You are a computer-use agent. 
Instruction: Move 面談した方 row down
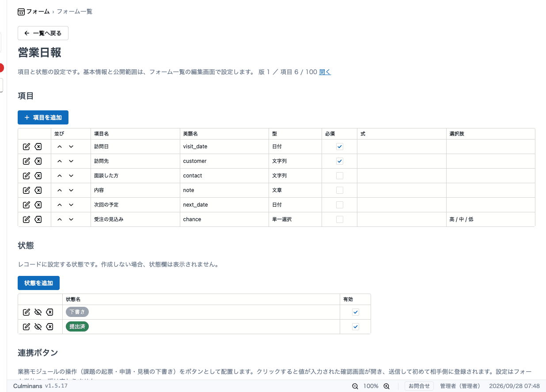pyautogui.click(x=71, y=176)
